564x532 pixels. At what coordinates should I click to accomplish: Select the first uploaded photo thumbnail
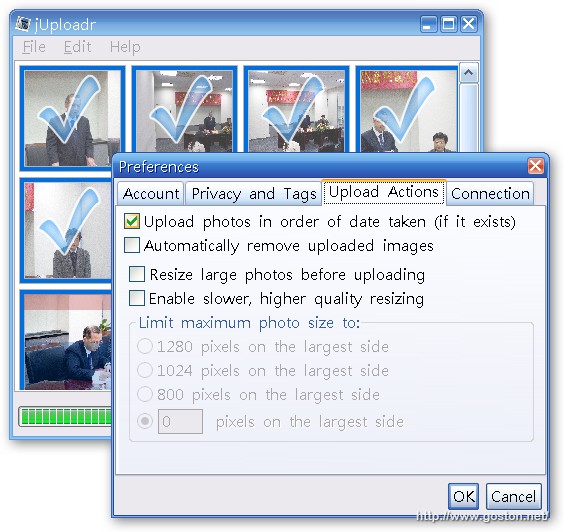72,118
